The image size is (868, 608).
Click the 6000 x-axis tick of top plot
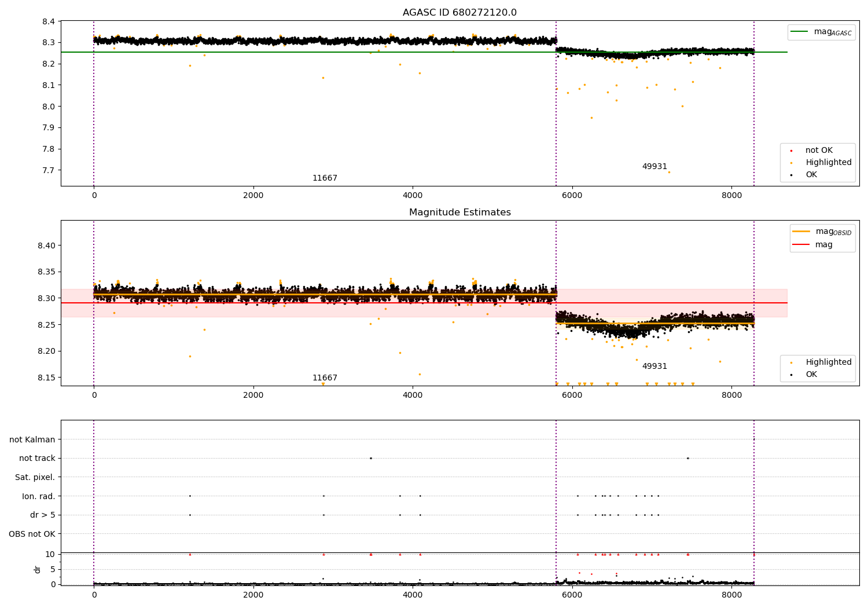572,196
